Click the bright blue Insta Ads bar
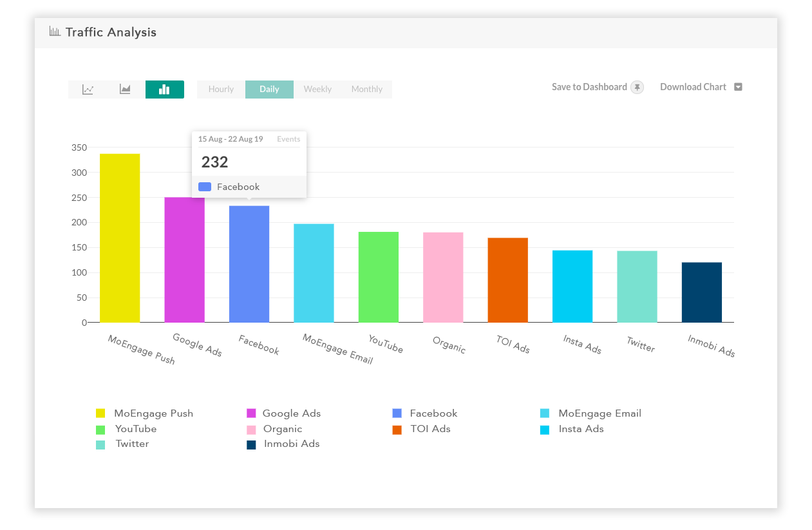812x530 pixels. point(572,287)
